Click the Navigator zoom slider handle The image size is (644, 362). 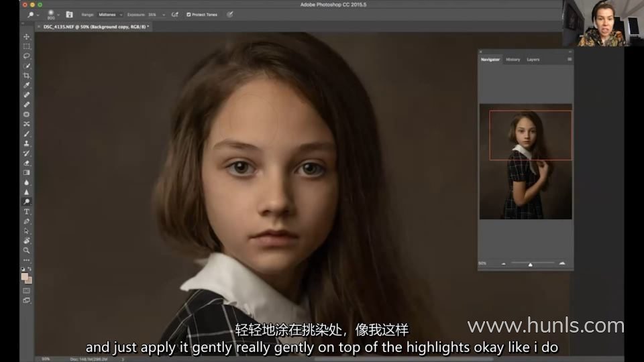530,264
